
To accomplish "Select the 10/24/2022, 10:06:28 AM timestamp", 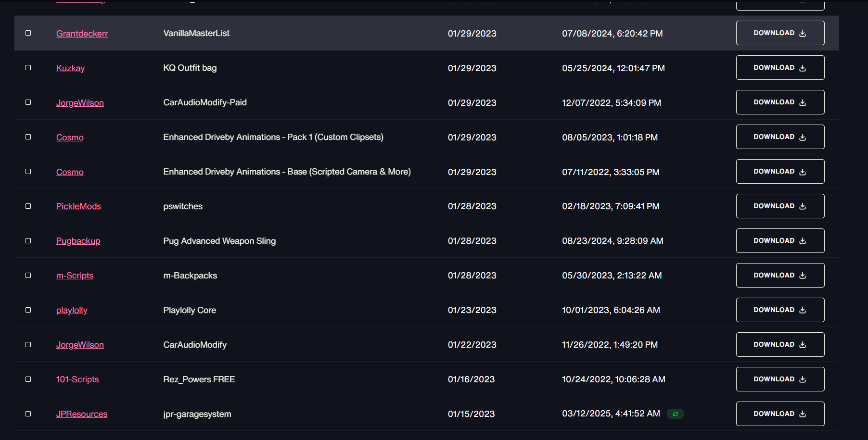I will tap(614, 379).
